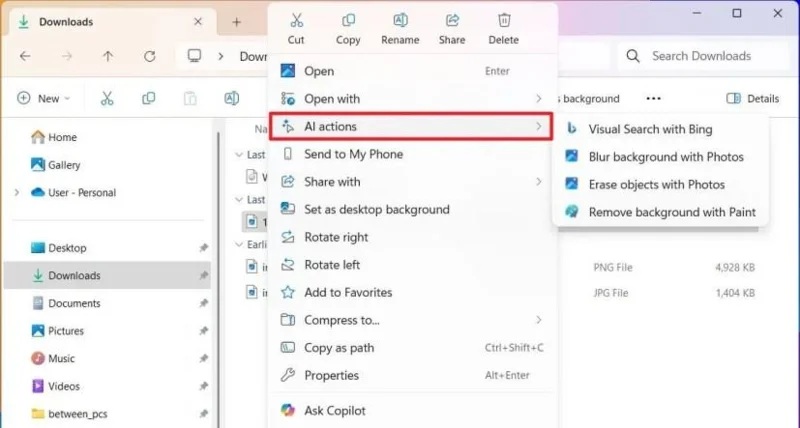Select User - Personal in sidebar
Screen dimensions: 800x428
pyautogui.click(x=73, y=192)
